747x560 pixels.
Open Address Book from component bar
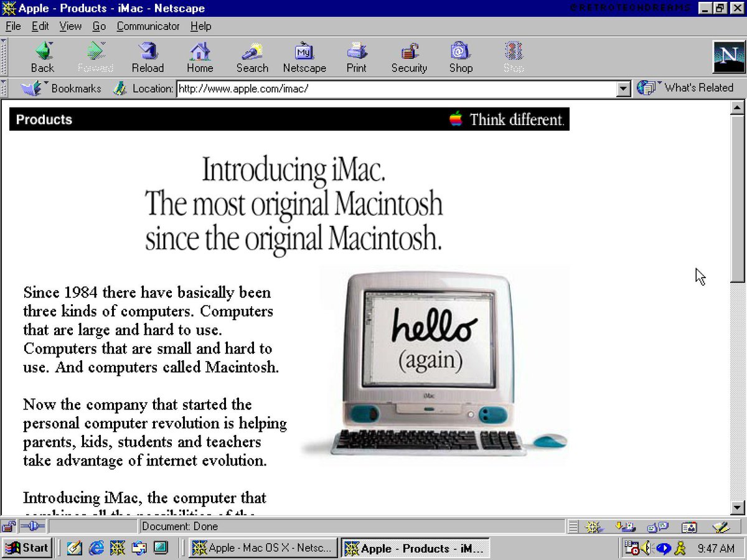[689, 527]
